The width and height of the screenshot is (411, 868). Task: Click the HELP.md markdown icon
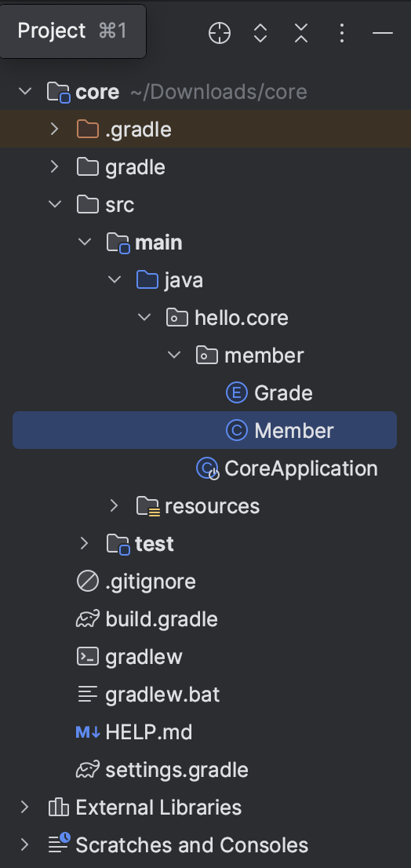click(x=87, y=732)
